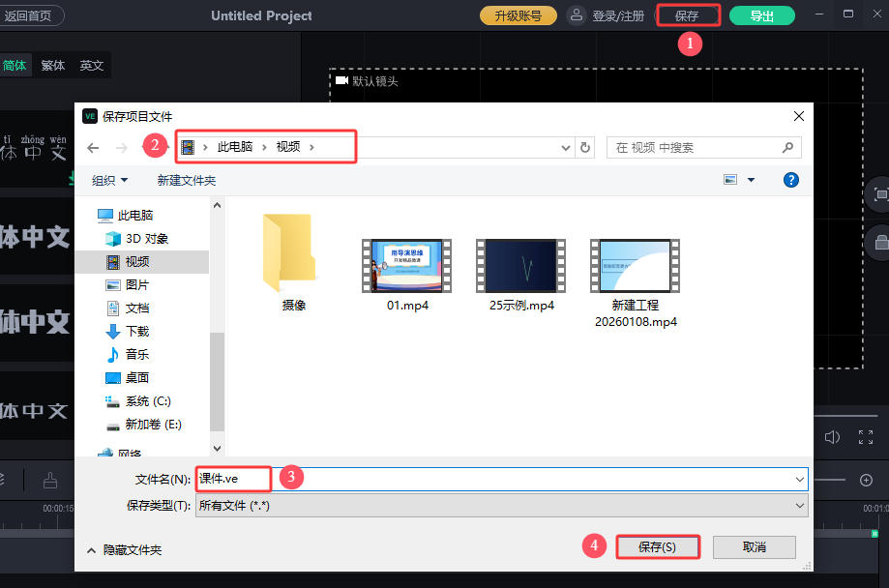Click the volume speaker icon

click(832, 437)
